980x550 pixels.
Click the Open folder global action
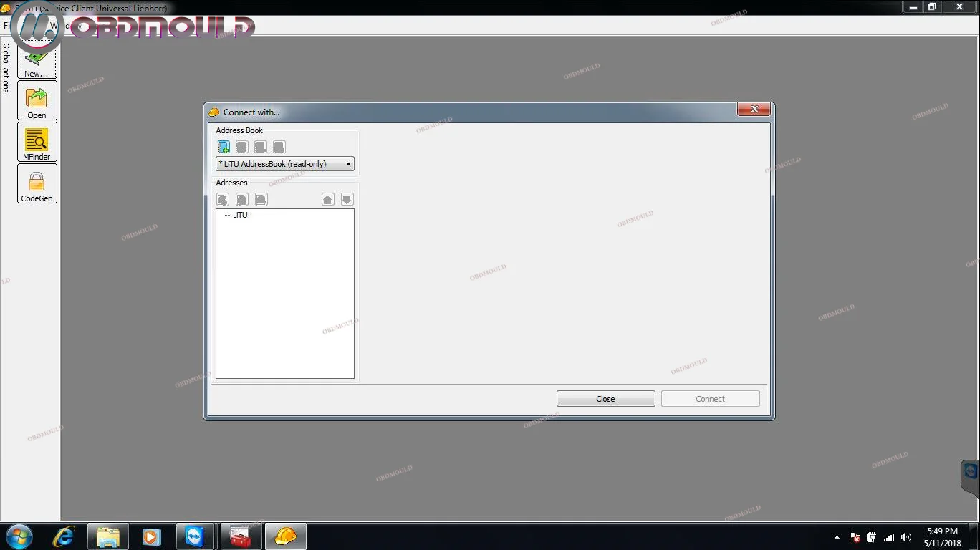click(x=37, y=100)
